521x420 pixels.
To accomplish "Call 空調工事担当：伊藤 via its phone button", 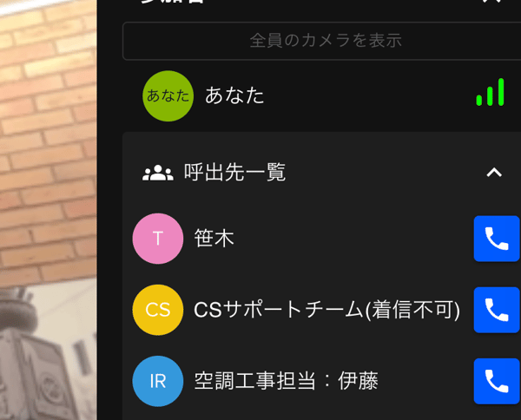I will 497,381.
